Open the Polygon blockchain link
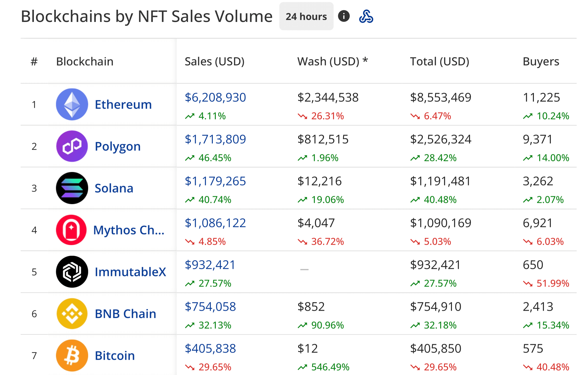This screenshot has height=375, width=588. tap(118, 146)
